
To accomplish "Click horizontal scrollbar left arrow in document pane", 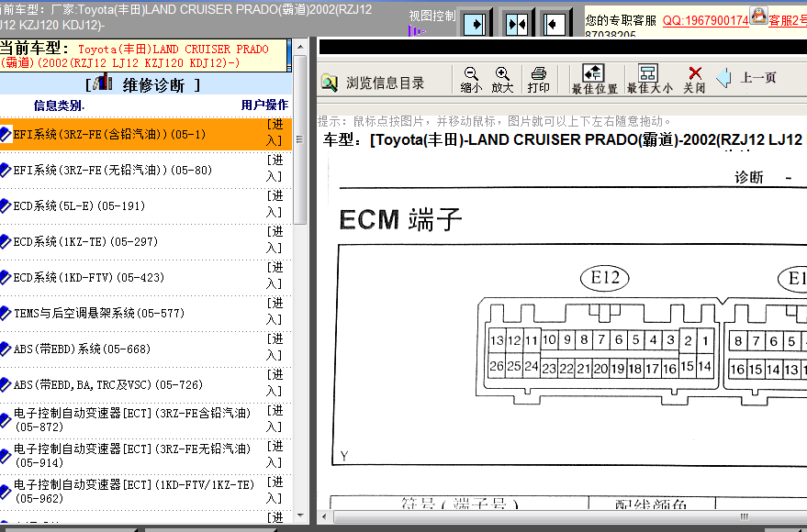I will pos(324,516).
